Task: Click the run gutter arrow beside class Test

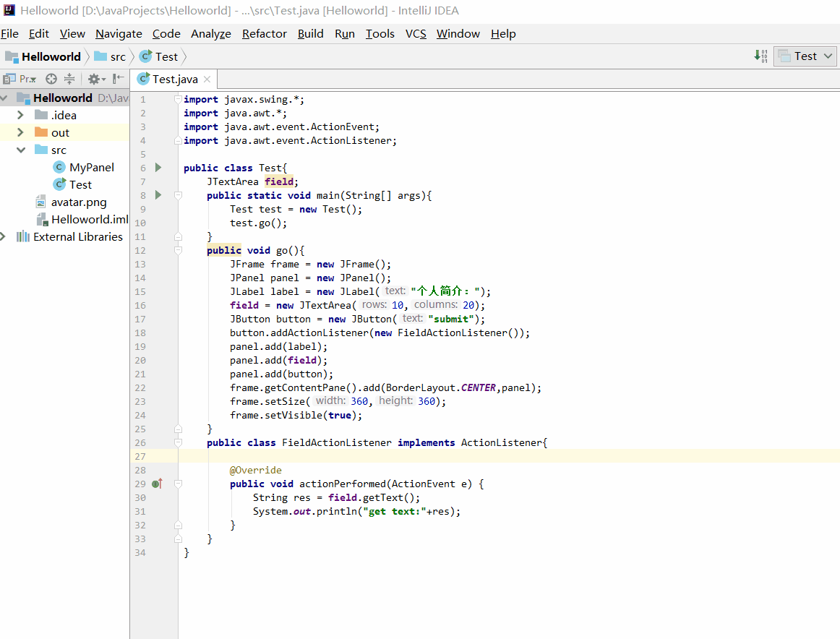Action: pyautogui.click(x=158, y=168)
